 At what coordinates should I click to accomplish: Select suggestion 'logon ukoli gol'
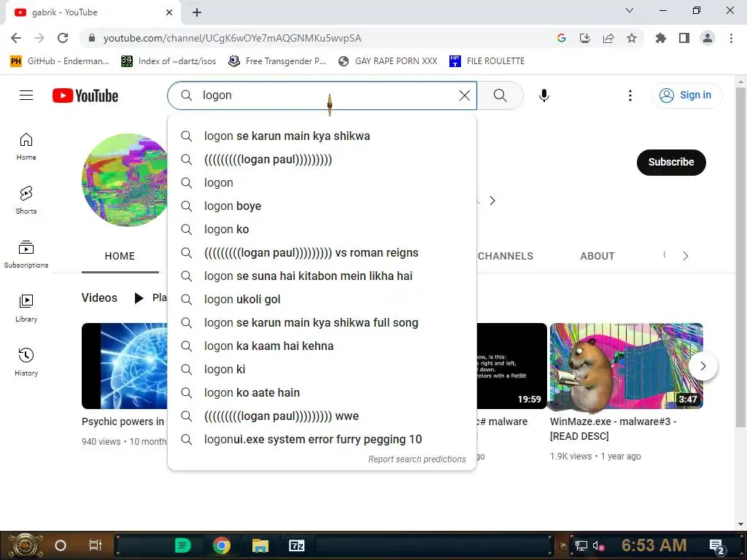pos(322,300)
